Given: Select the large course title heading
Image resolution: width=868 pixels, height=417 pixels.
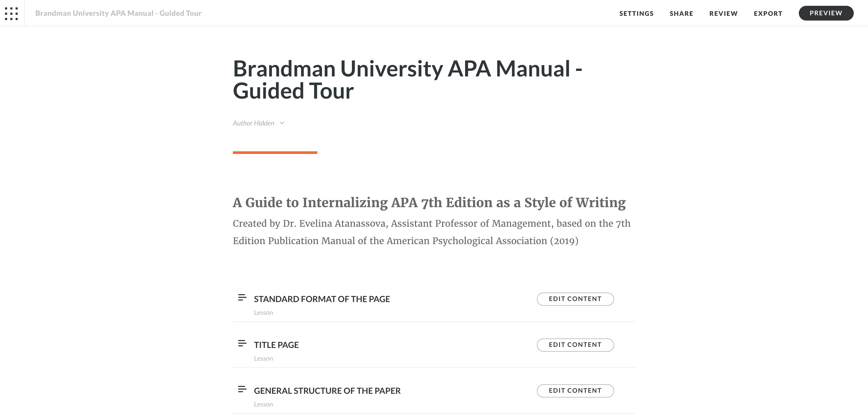Looking at the screenshot, I should (x=407, y=80).
